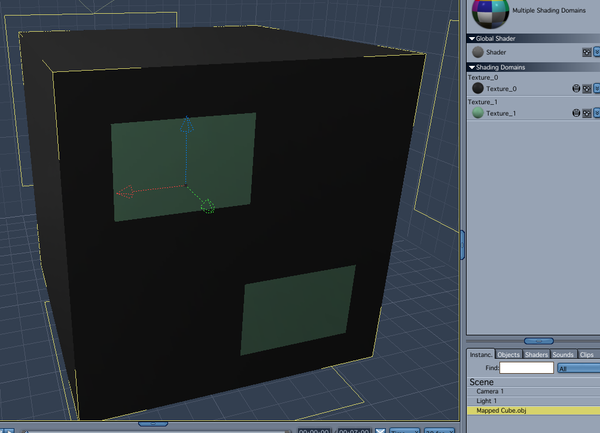Open the All filter dropdown next to Find
Viewport: 600px width, 433px height.
579,368
